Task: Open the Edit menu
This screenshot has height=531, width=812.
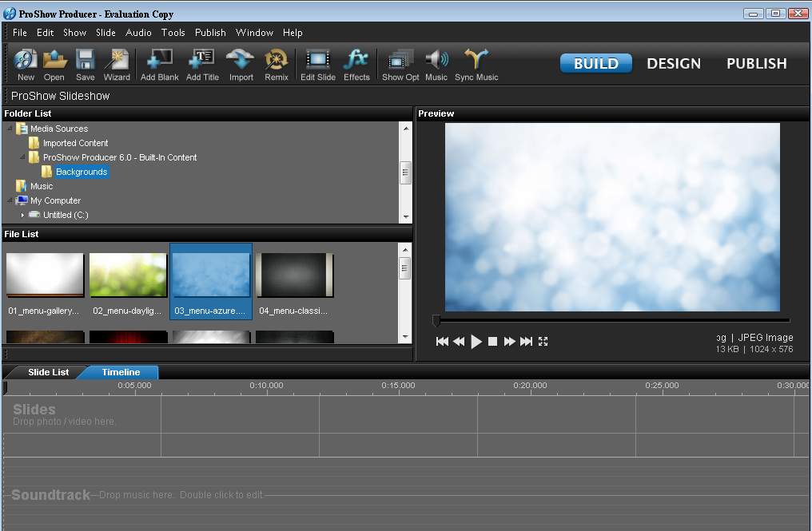Action: [x=45, y=33]
